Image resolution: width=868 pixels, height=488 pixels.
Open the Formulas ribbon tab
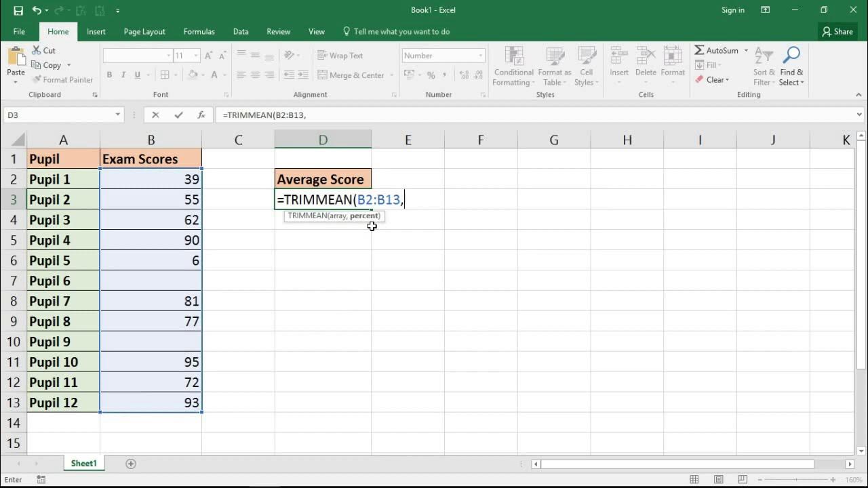pos(199,32)
